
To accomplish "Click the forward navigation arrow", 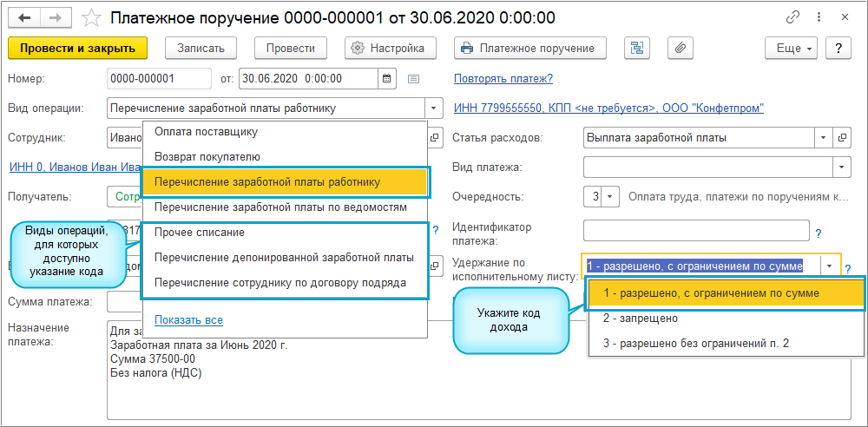I will 54,17.
